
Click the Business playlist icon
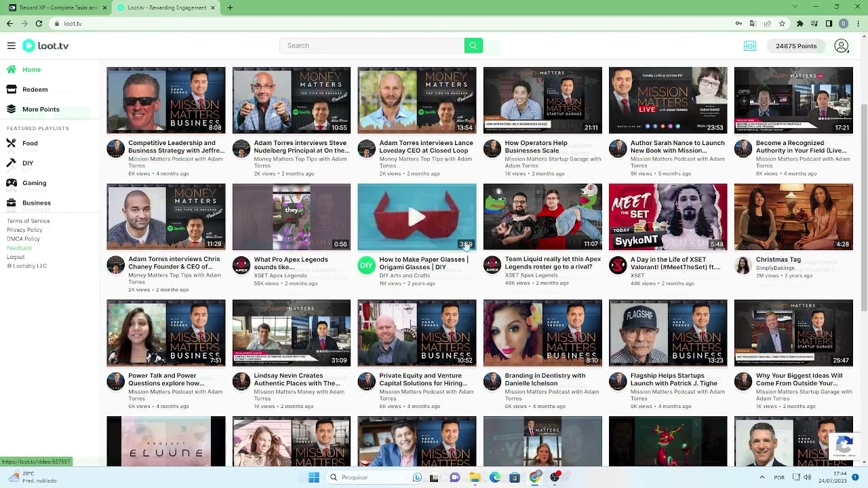[11, 202]
